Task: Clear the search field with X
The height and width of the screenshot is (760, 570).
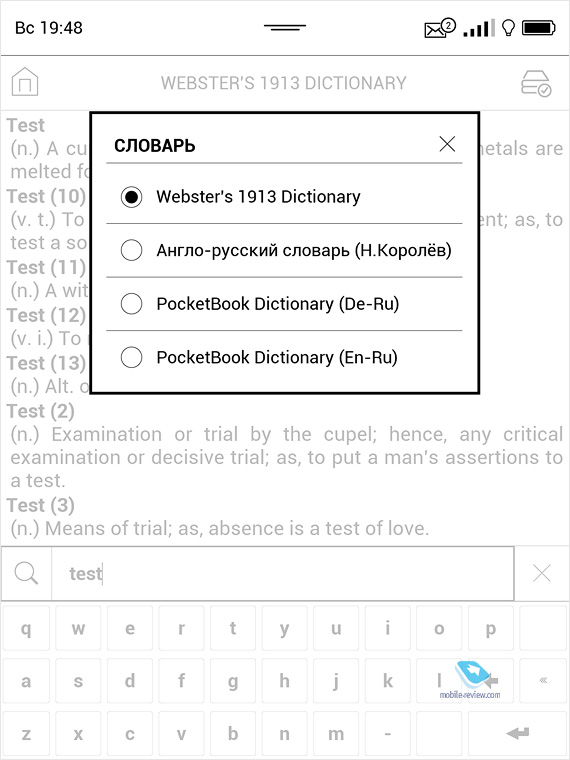Action: [541, 573]
